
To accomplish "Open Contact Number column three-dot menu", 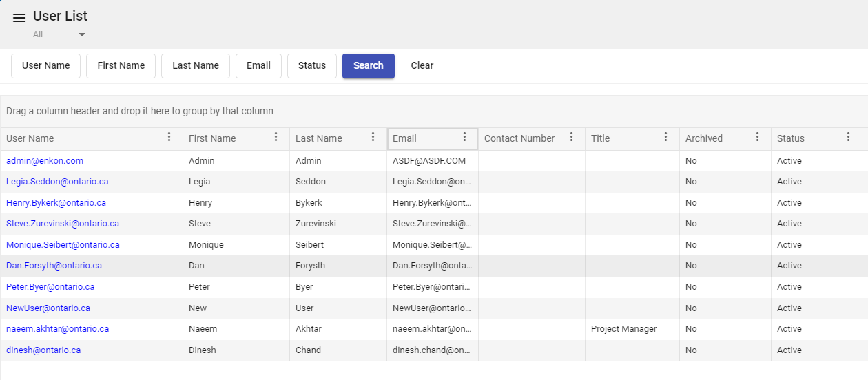I will 571,138.
